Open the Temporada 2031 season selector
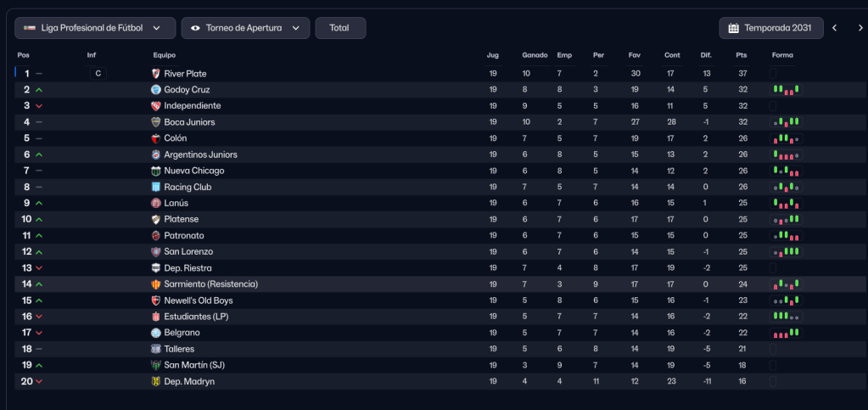This screenshot has width=868, height=410. pos(770,28)
